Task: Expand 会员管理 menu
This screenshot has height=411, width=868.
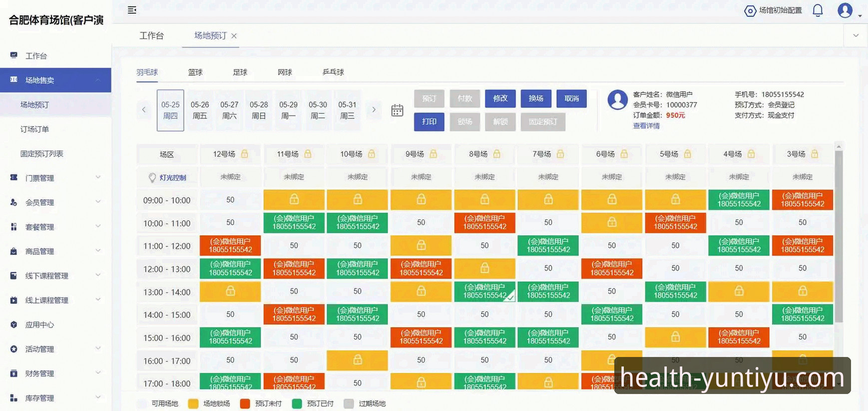Action: point(98,201)
